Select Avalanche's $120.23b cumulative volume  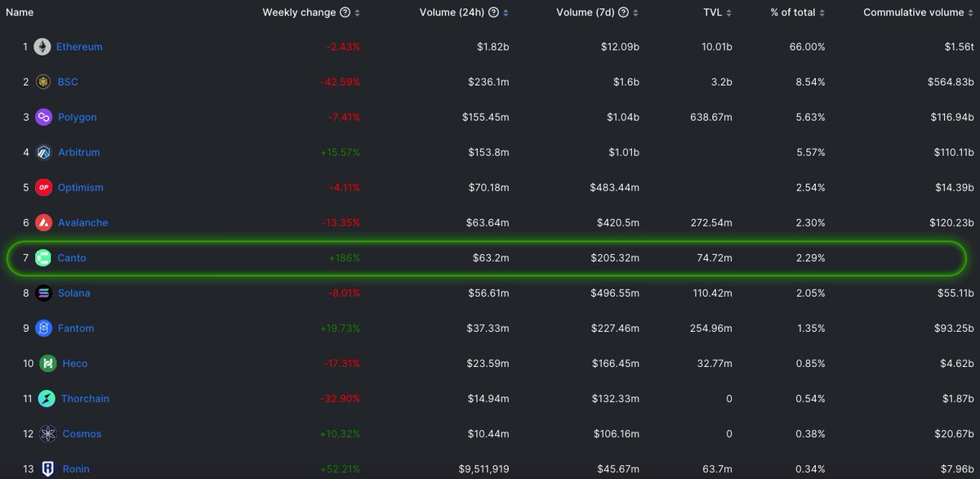pos(951,222)
